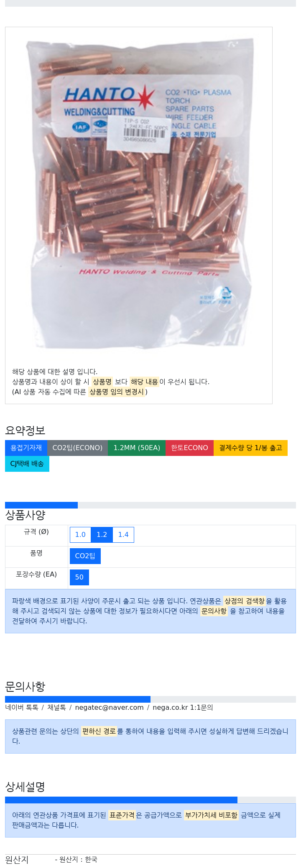Select the 50 packaging quantity button
The width and height of the screenshot is (301, 868).
tap(79, 577)
